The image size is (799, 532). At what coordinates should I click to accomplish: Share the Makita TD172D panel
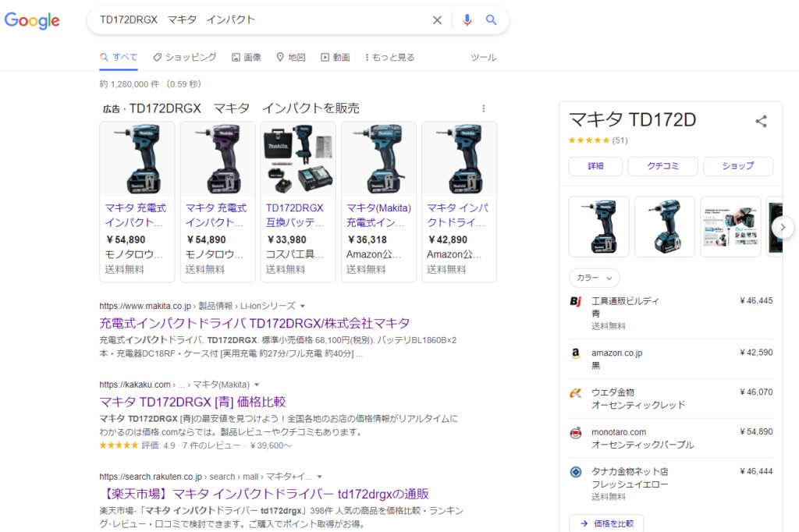click(x=761, y=121)
